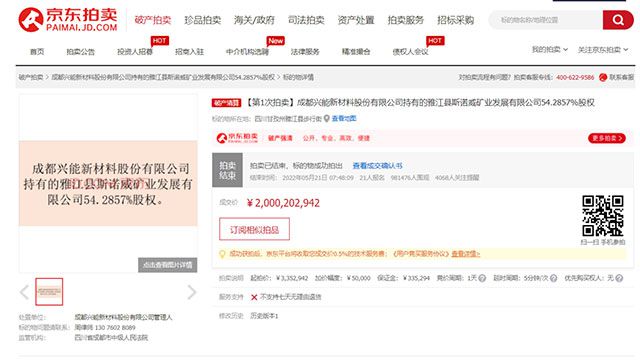Open 中介机构选聘 in the sub-navigation
Image resolution: width=640 pixels, height=362 pixels.
[x=247, y=51]
